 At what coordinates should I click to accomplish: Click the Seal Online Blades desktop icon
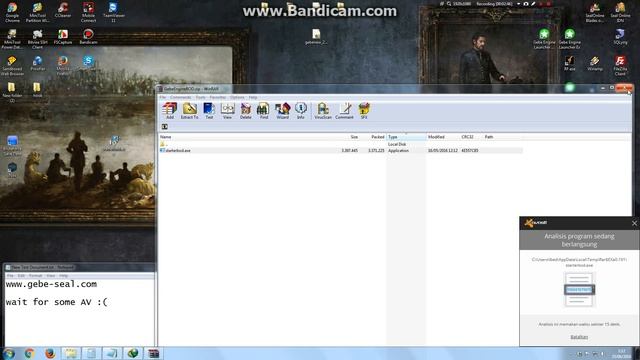[x=595, y=12]
